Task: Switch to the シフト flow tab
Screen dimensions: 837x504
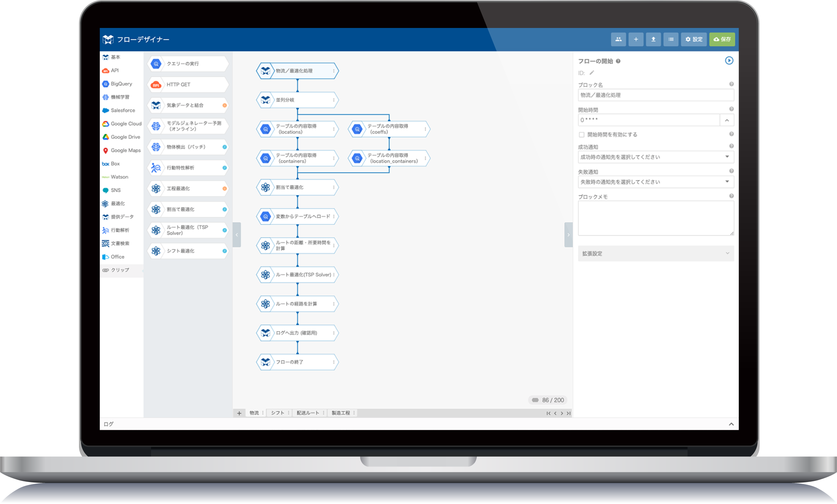Action: tap(277, 413)
